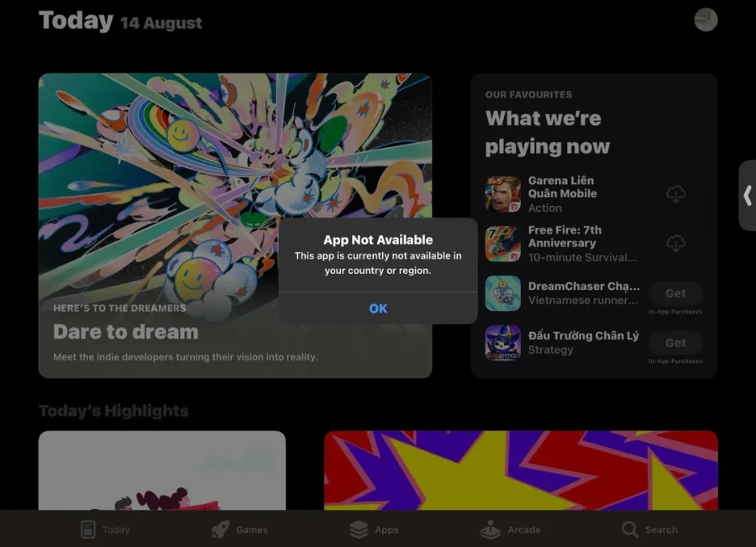The image size is (756, 547).
Task: Select the Đấu Trường Chân Lý title
Action: click(x=584, y=335)
